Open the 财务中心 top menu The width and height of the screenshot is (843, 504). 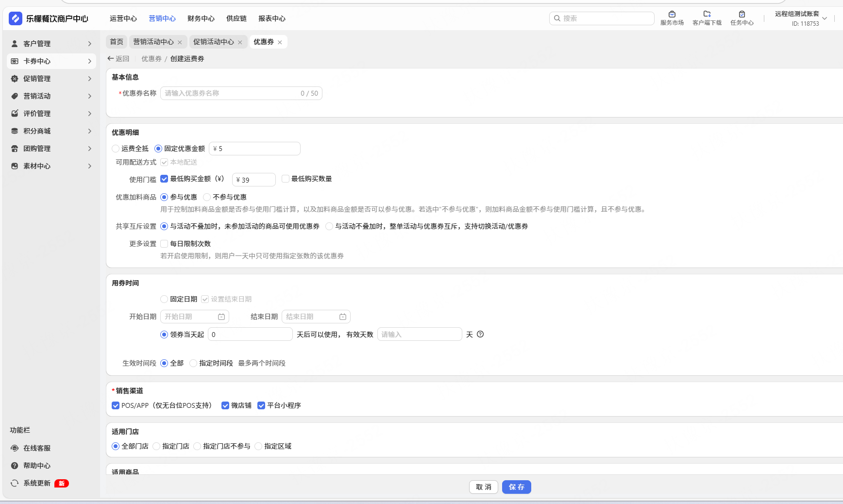[201, 18]
